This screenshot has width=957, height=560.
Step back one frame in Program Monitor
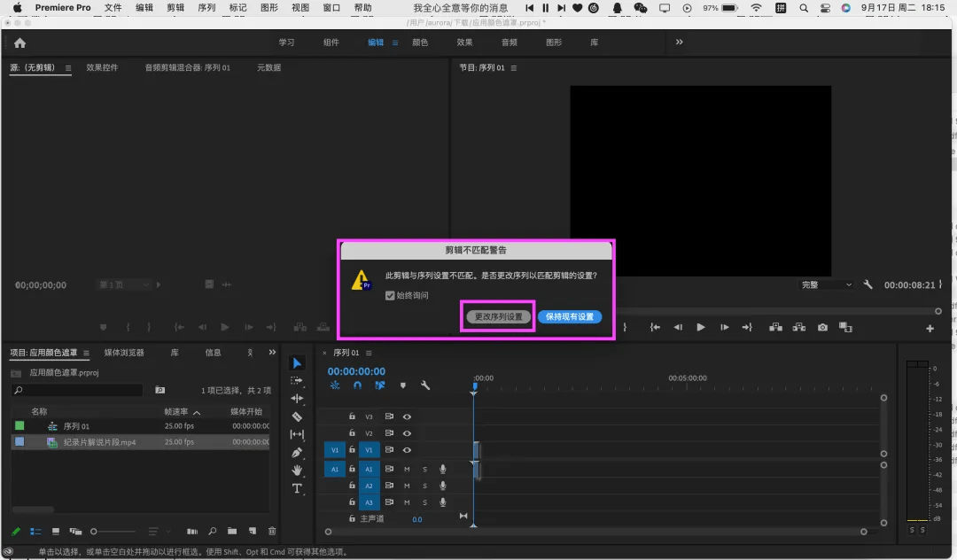coord(678,328)
